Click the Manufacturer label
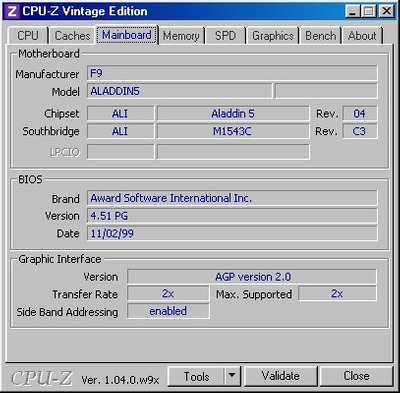 [x=47, y=74]
